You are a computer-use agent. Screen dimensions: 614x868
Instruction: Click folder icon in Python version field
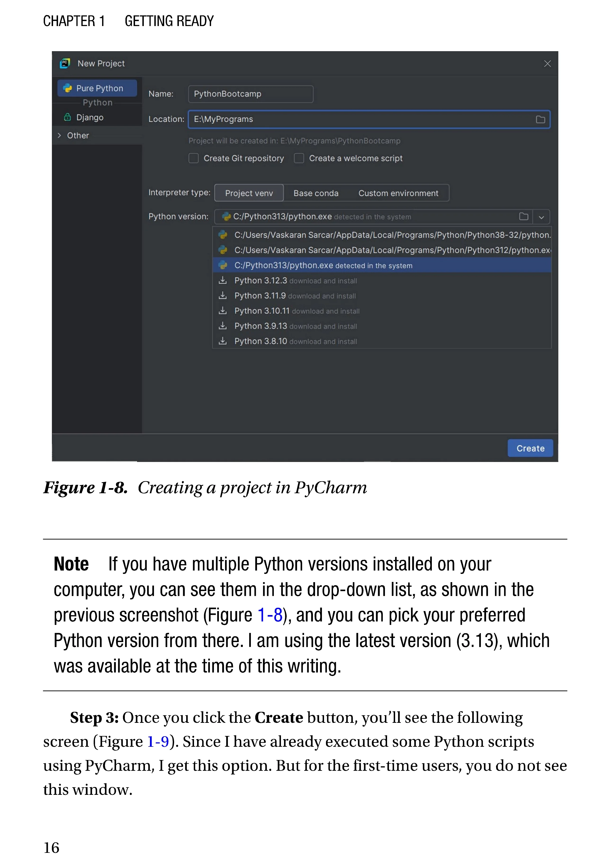[x=524, y=217]
